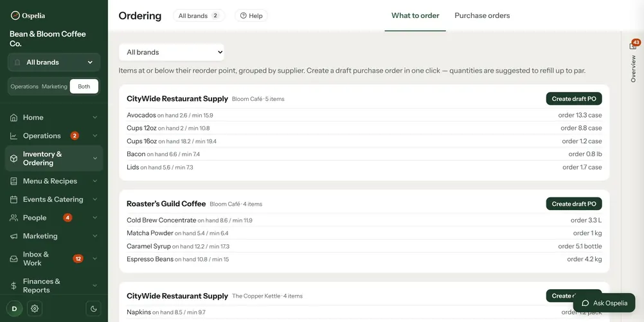Click the Help button
Image resolution: width=644 pixels, height=322 pixels.
251,15
